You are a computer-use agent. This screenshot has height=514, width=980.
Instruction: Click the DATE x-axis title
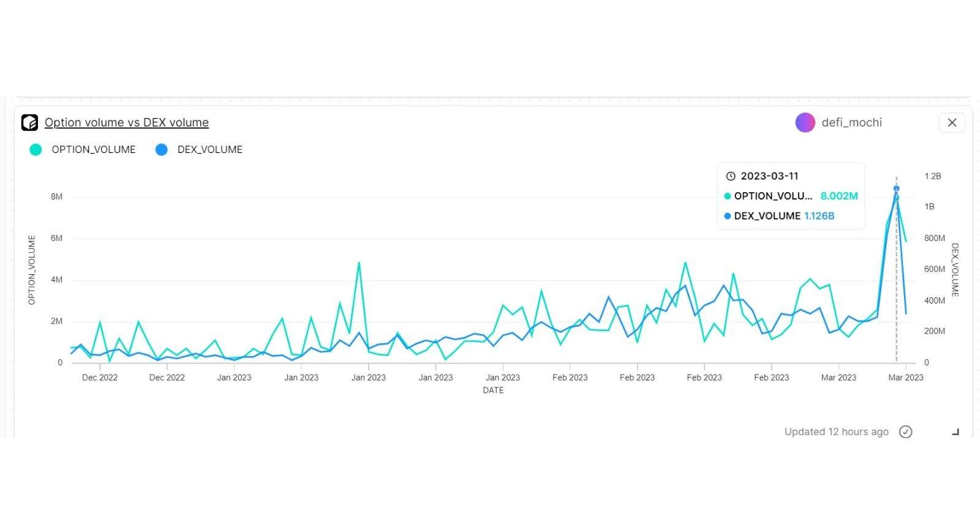493,390
